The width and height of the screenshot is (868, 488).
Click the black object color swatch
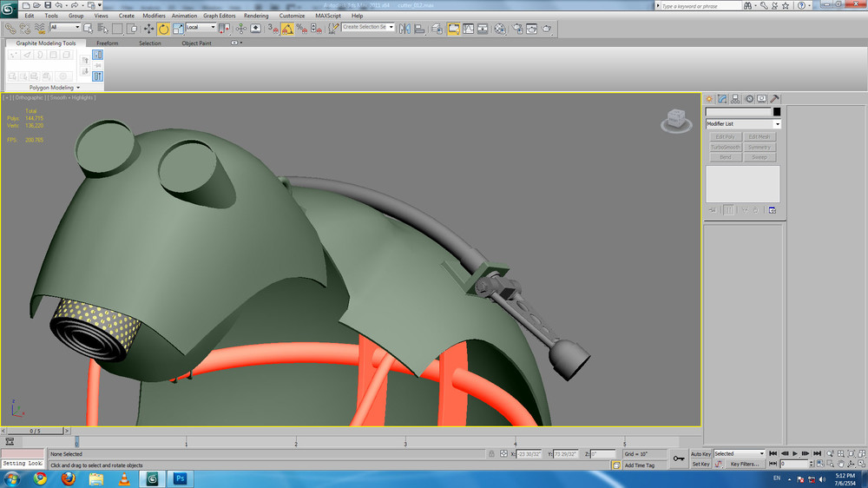pos(777,112)
